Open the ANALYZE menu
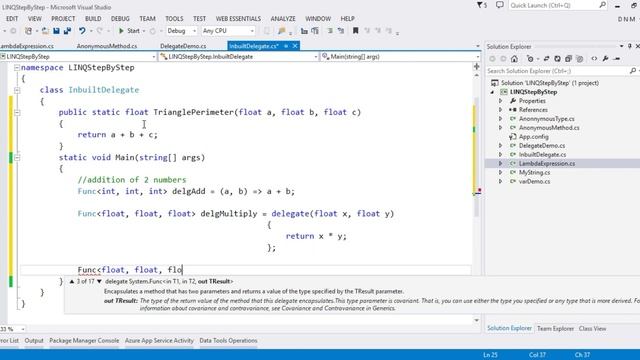 coord(283,19)
